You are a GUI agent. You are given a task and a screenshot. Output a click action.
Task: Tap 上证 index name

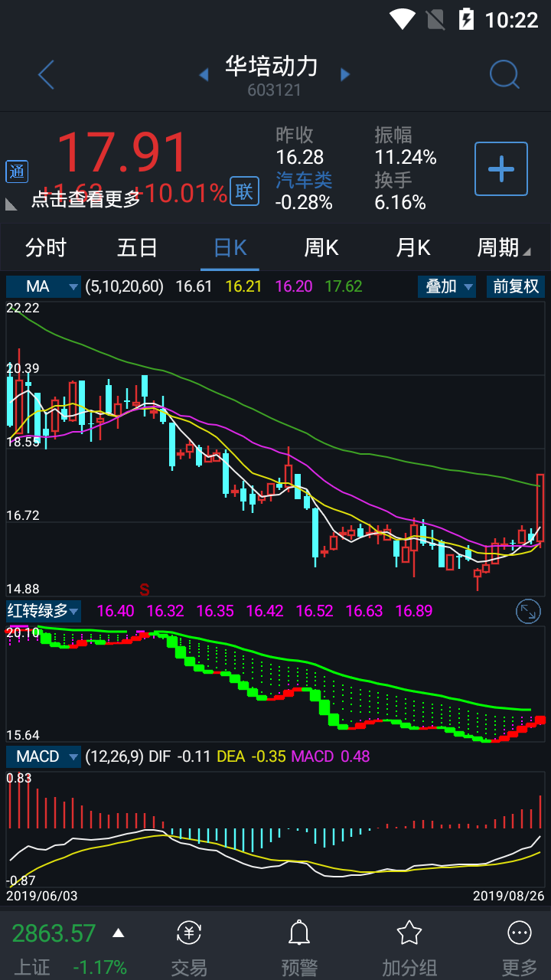click(x=32, y=967)
